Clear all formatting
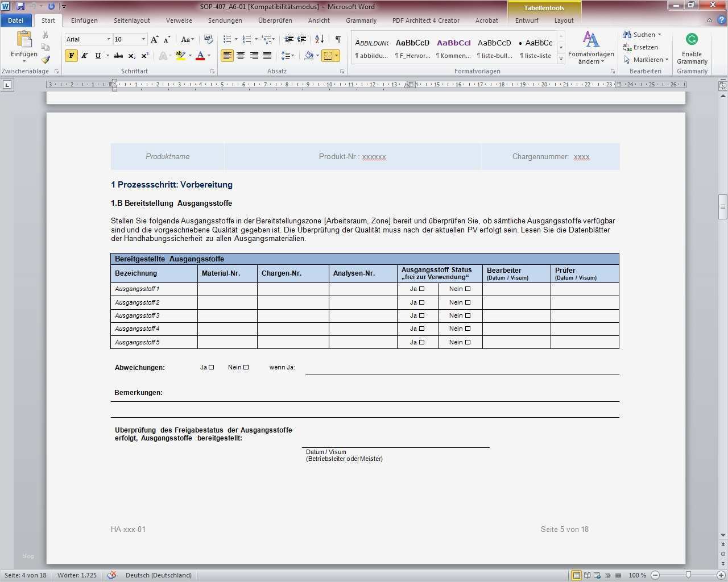The height and width of the screenshot is (582, 728). pos(209,39)
